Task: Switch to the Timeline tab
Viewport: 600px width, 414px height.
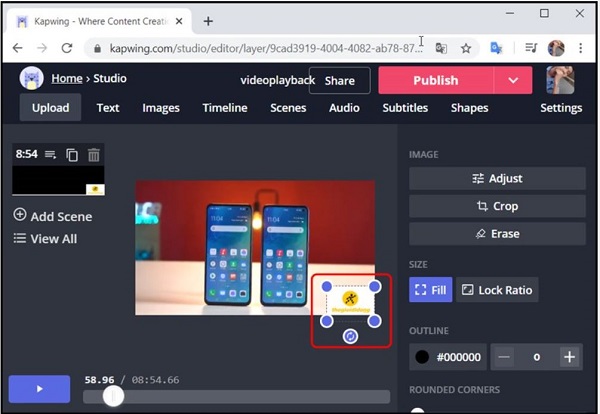Action: coord(226,108)
